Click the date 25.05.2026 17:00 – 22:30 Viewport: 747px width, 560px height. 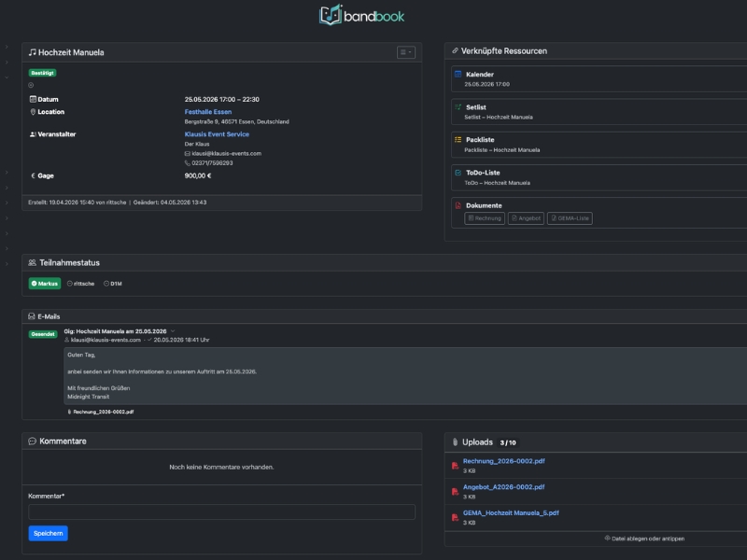pos(222,99)
